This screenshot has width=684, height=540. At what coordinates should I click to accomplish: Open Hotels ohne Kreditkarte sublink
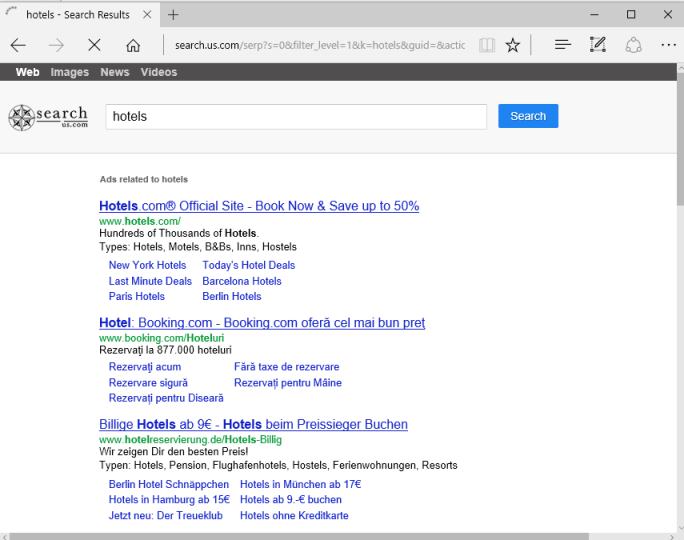pyautogui.click(x=294, y=516)
